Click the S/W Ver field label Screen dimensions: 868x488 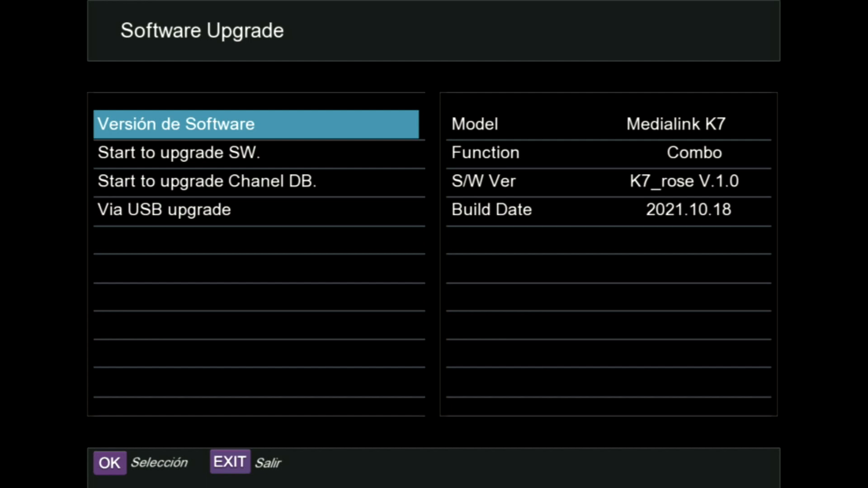[483, 181]
